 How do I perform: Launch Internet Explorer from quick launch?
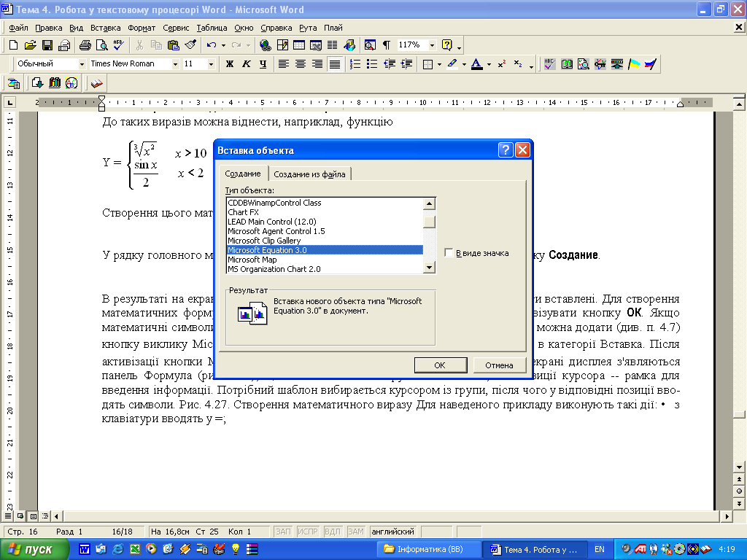pyautogui.click(x=117, y=549)
